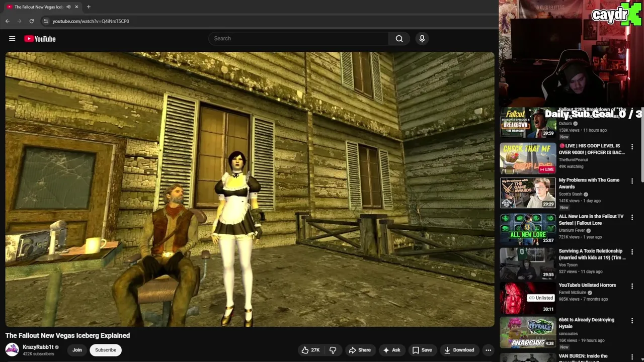Save video to a playlist
644x362 pixels.
pos(422,350)
